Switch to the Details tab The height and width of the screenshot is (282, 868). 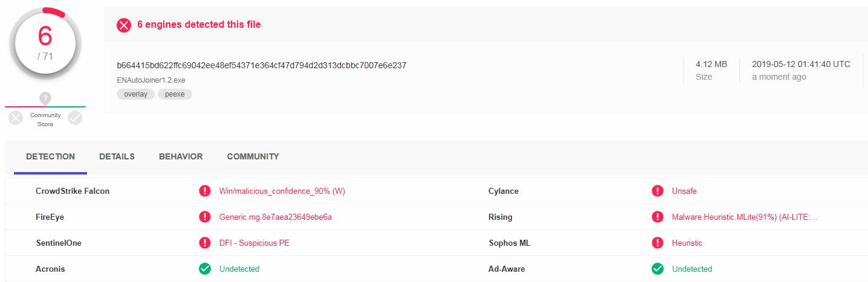[x=117, y=157]
